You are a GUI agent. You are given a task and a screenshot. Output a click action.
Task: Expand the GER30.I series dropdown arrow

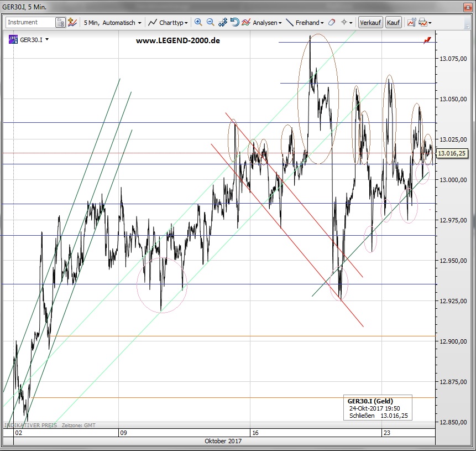coord(47,39)
